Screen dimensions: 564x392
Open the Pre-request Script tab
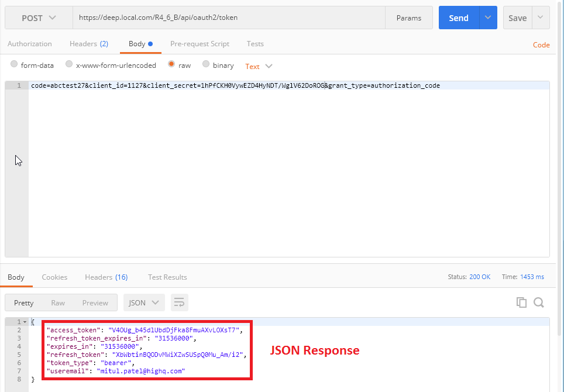click(200, 44)
